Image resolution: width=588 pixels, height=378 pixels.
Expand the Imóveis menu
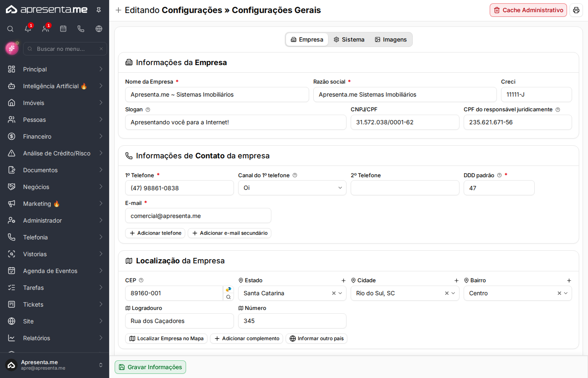coord(55,103)
